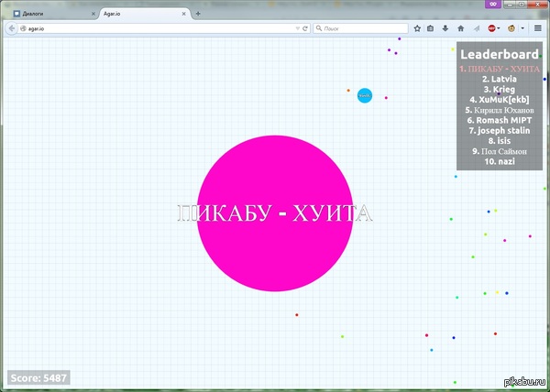
Task: Click leaderboard entry 8. isis
Action: coord(500,141)
